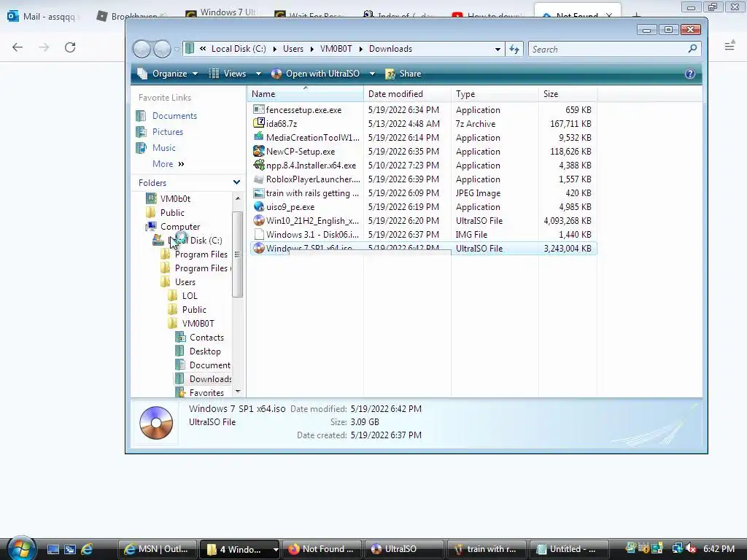
Task: Sort by the Type column header
Action: click(495, 94)
